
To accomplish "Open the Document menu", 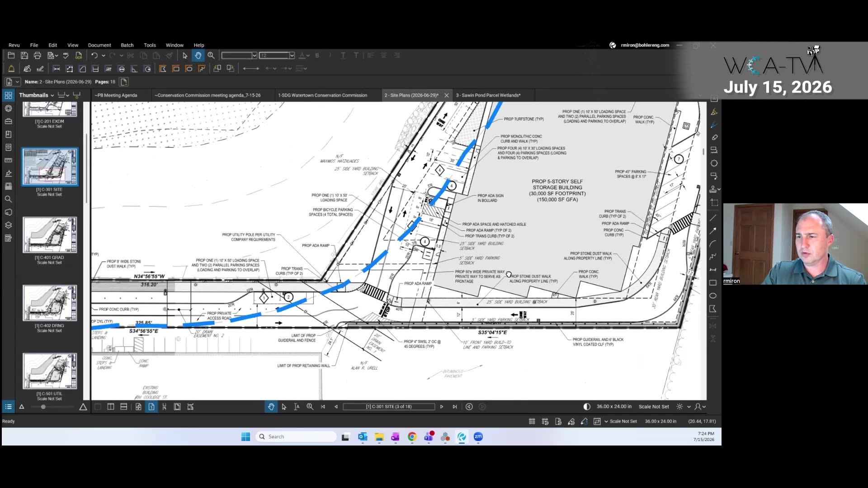I will 99,45.
